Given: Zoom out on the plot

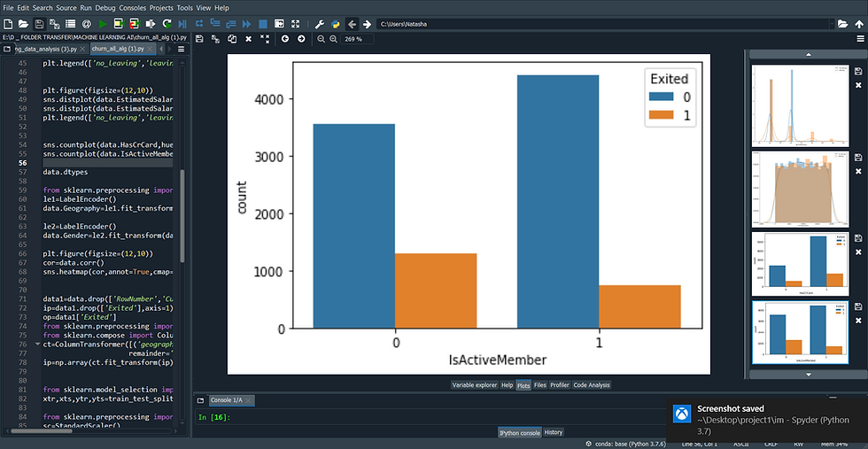Looking at the screenshot, I should coord(321,39).
